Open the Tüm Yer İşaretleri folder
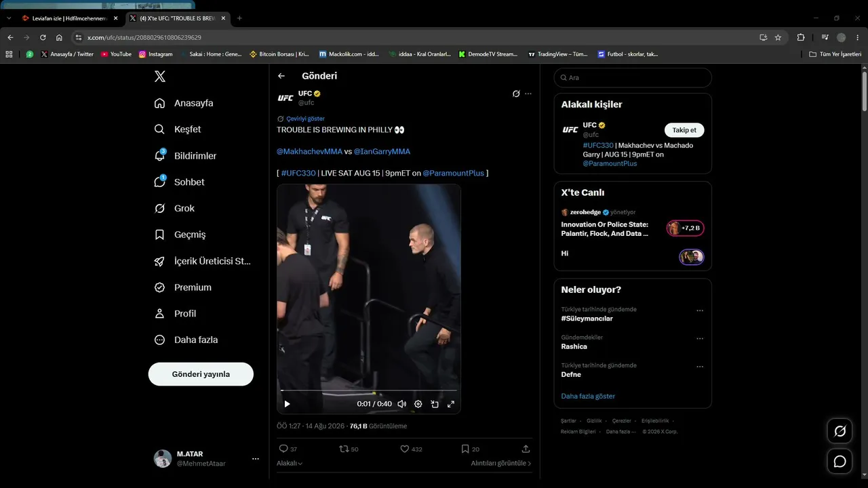The width and height of the screenshot is (868, 488). [835, 54]
